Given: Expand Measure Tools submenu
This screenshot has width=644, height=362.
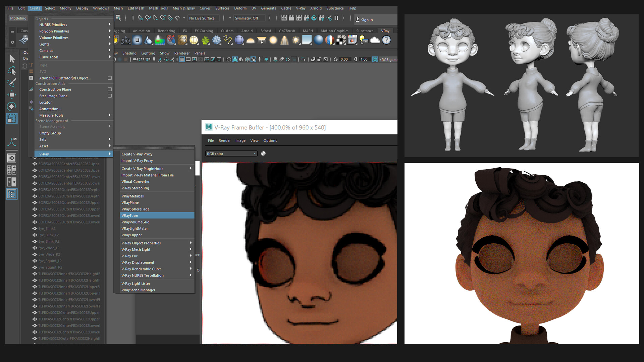Looking at the screenshot, I should tap(74, 115).
